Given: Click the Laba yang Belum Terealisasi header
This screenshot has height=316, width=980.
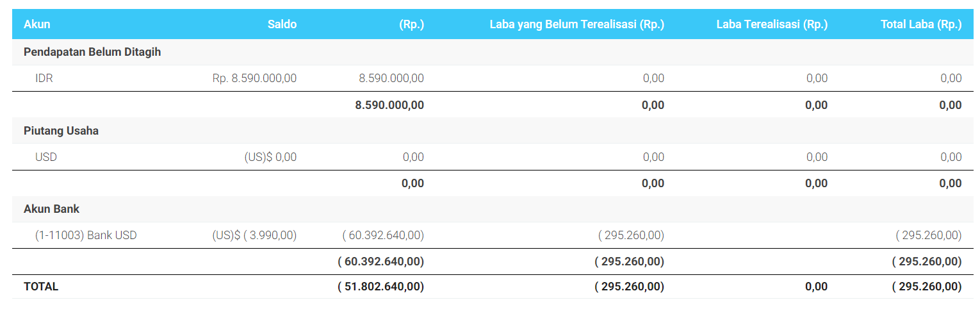Looking at the screenshot, I should click(576, 25).
